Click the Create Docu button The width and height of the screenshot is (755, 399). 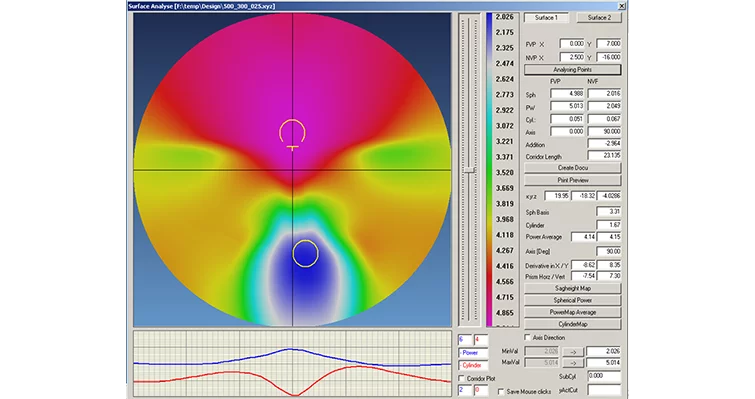tap(573, 168)
